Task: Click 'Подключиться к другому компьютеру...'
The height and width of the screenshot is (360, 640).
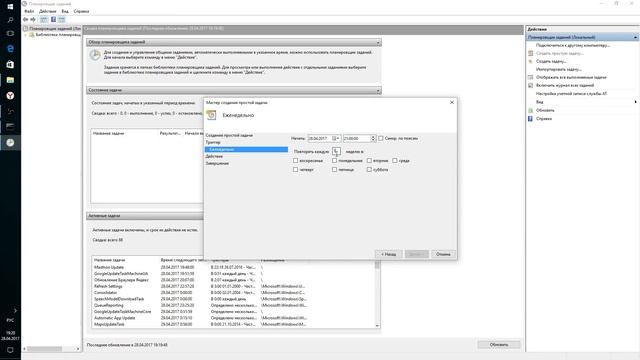Action: point(573,45)
